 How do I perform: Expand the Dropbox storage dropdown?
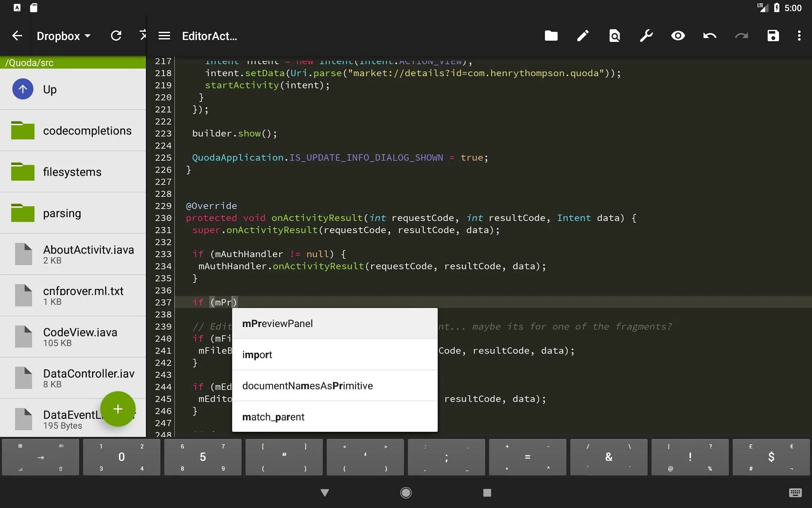click(x=63, y=36)
